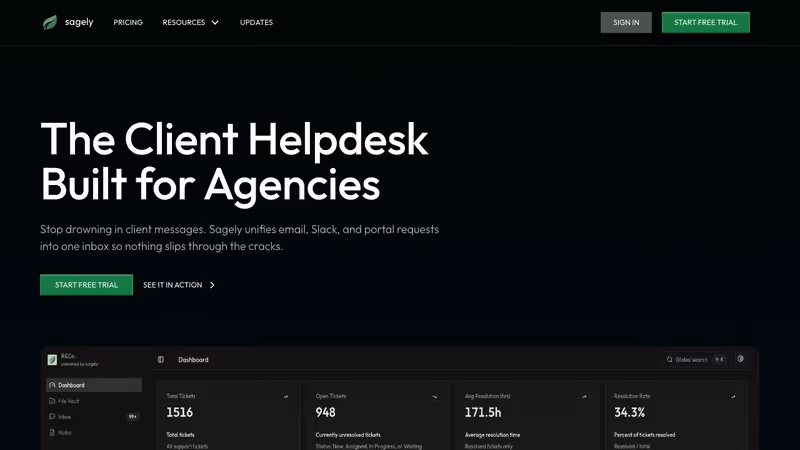Click the trend icon on Total Tickets card

coord(286,396)
